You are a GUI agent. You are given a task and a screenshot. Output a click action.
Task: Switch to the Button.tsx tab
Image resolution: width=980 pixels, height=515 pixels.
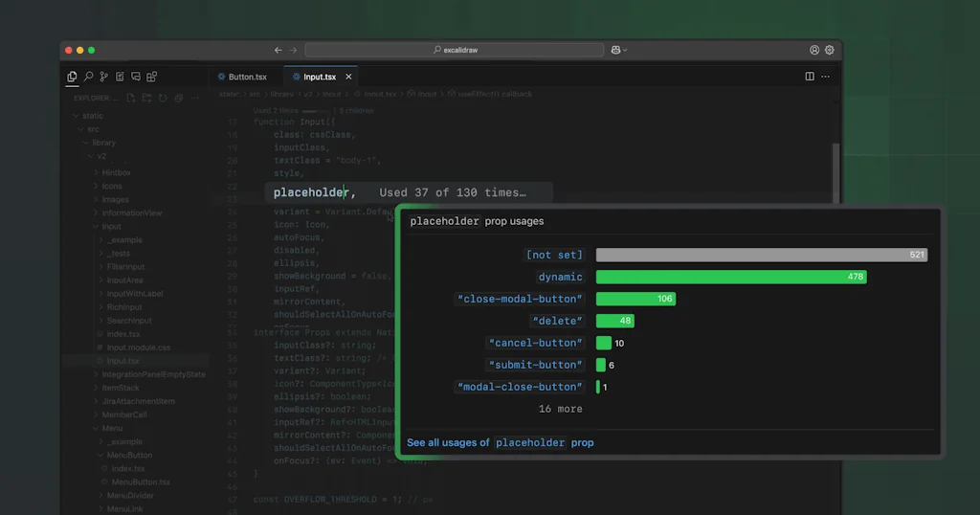[247, 77]
